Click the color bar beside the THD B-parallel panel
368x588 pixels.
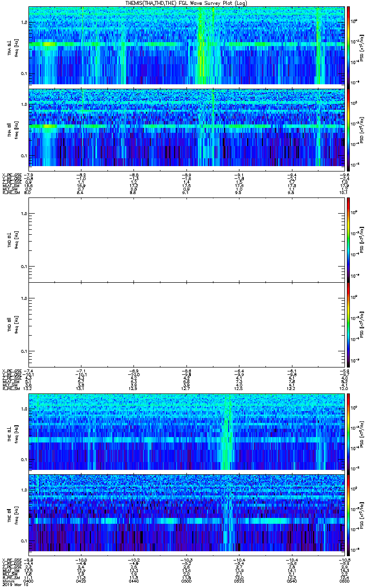[x=348, y=324]
